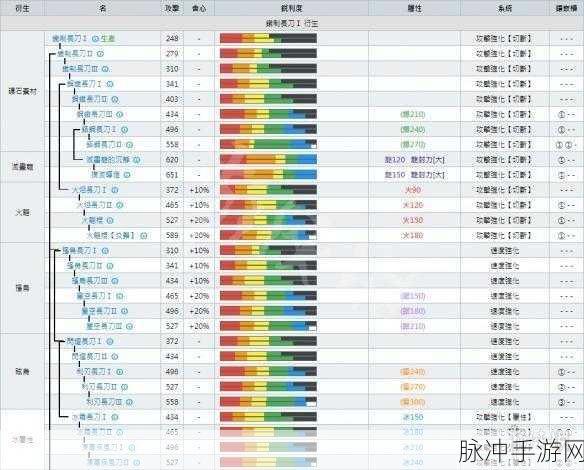The width and height of the screenshot is (584, 470).
Task: Click the 龍120 龍封力[大] cell
Action: coord(415,160)
